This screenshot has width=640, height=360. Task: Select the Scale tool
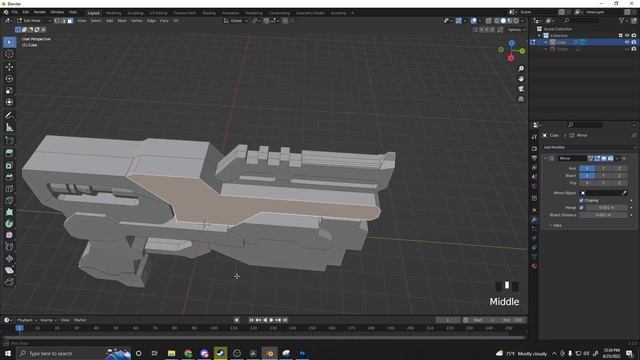click(9, 90)
